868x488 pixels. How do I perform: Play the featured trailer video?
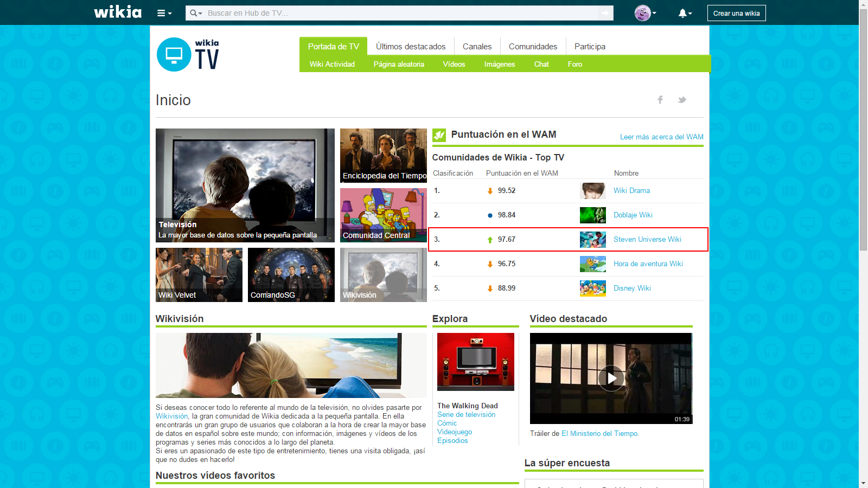click(x=611, y=378)
